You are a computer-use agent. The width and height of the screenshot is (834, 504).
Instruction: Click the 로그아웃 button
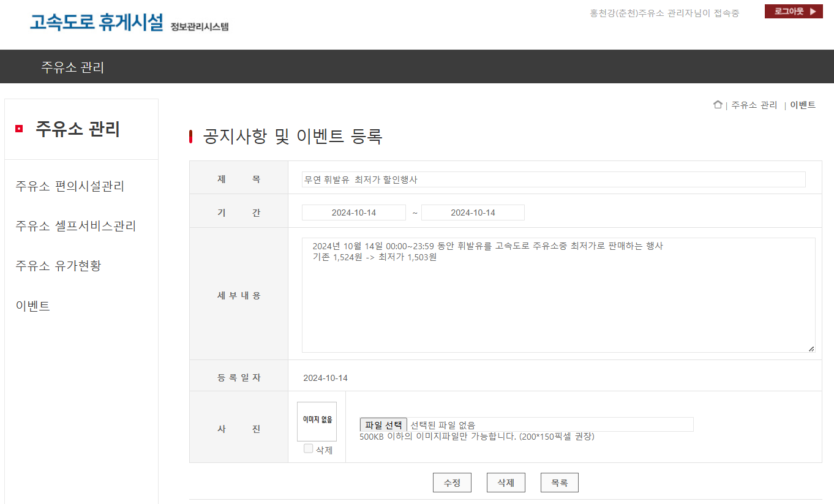tap(794, 12)
